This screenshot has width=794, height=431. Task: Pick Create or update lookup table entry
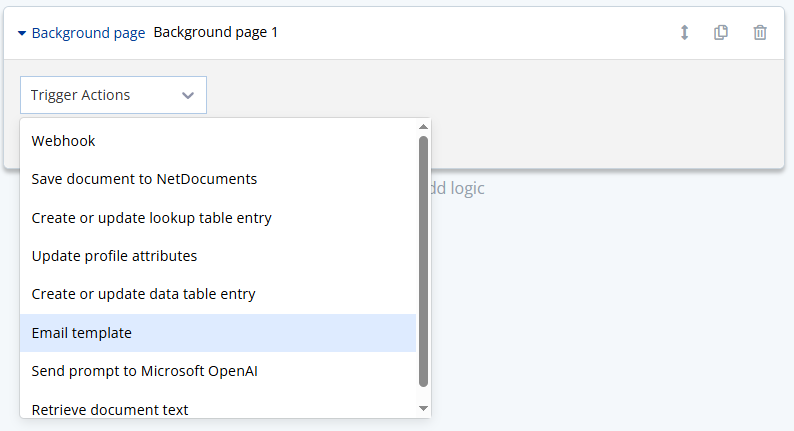[x=218, y=218]
